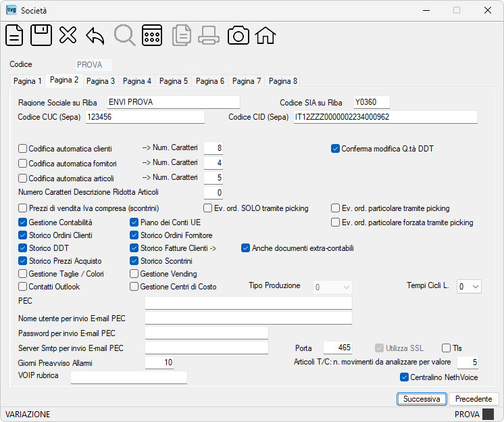
Task: Click the PEC address input field
Action: pos(249,303)
